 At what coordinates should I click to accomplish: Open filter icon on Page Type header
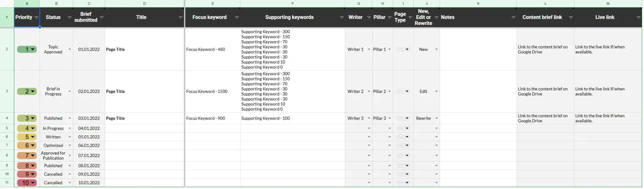(410, 18)
